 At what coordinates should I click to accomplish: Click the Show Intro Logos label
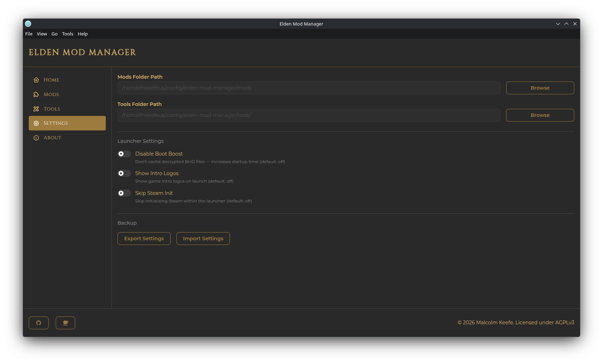pos(157,173)
